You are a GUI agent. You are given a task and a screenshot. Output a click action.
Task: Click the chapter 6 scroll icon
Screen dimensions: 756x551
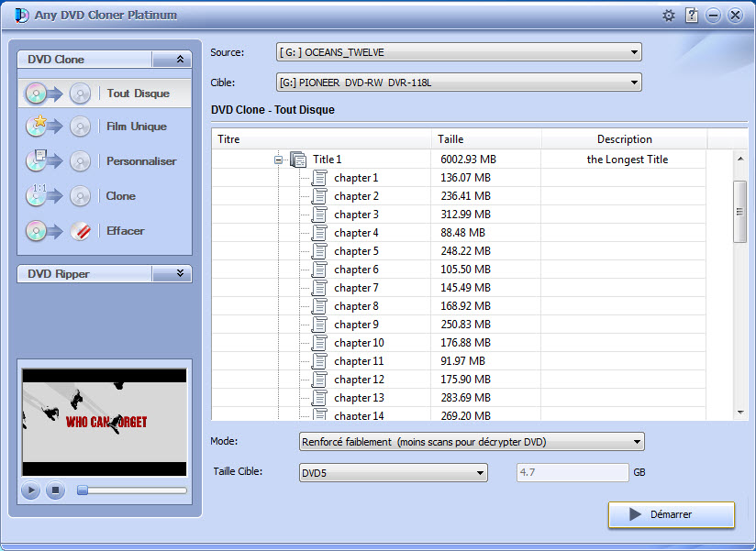319,270
